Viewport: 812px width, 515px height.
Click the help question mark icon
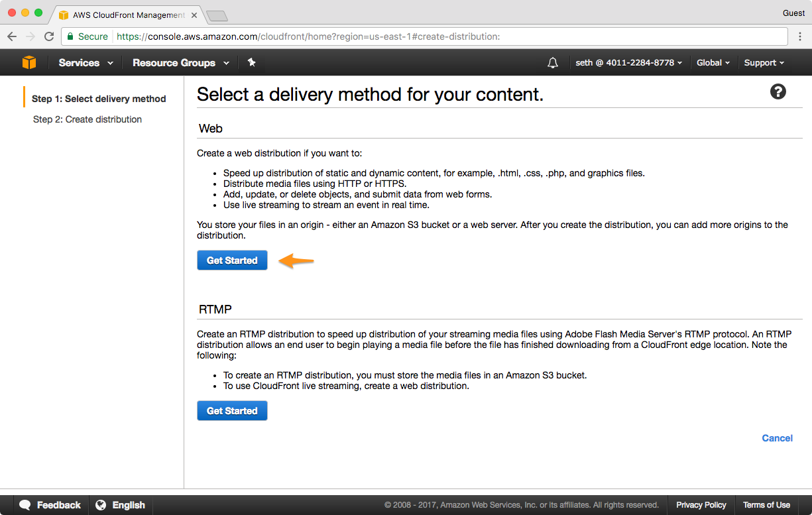click(x=778, y=92)
